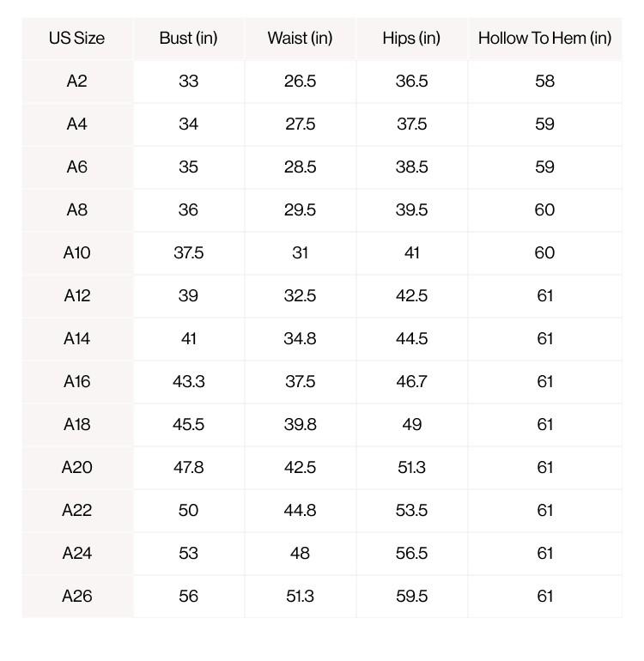Image resolution: width=644 pixels, height=661 pixels.
Task: Click the A2 hollow to hem value 58
Action: point(544,81)
